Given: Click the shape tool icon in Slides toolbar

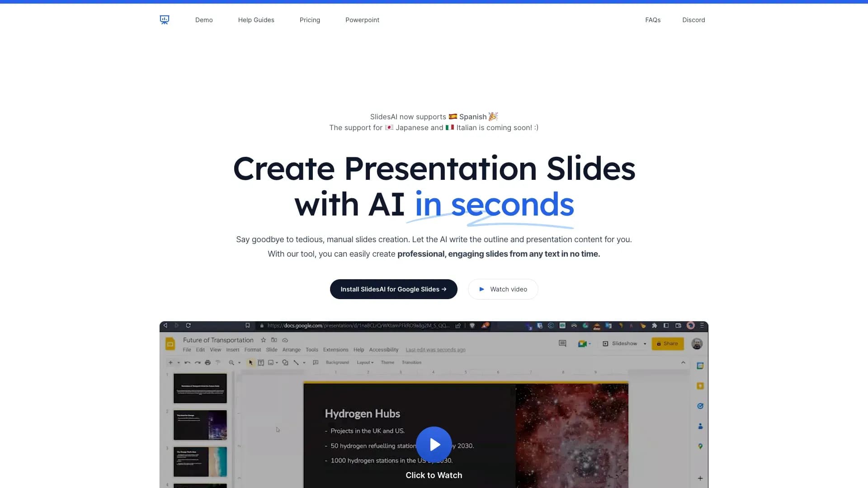Looking at the screenshot, I should (285, 362).
